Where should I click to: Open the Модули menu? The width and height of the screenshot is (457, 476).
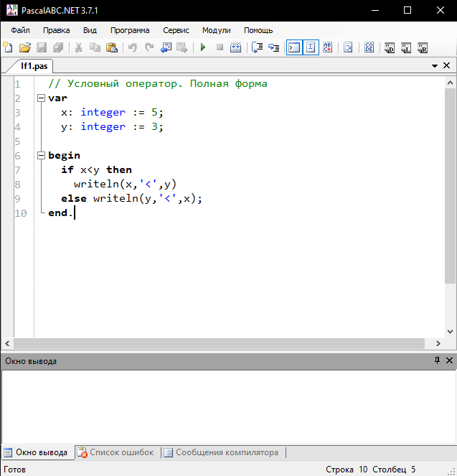click(217, 30)
